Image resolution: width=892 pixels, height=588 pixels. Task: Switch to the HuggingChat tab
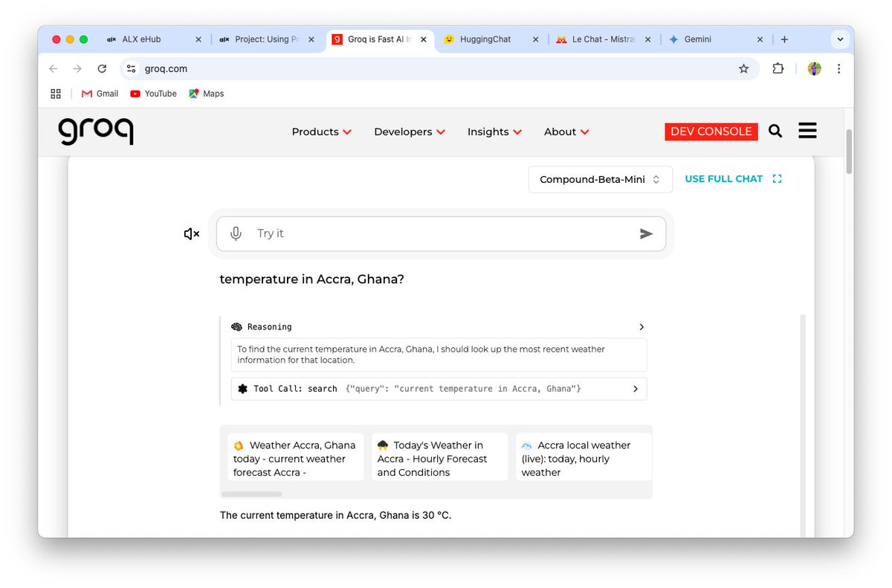coord(491,39)
